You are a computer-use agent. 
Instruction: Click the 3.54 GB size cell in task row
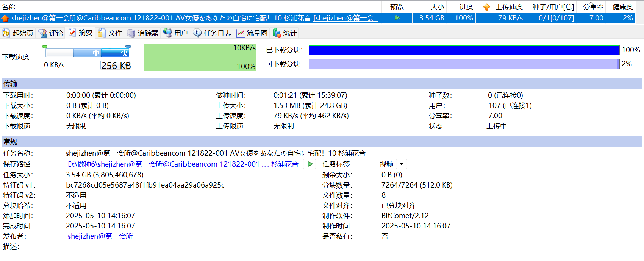[430, 18]
